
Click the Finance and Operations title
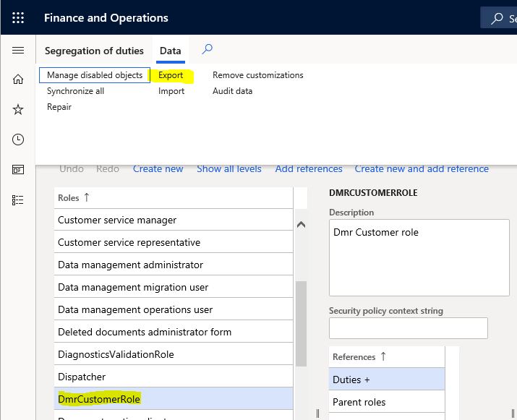coord(106,18)
